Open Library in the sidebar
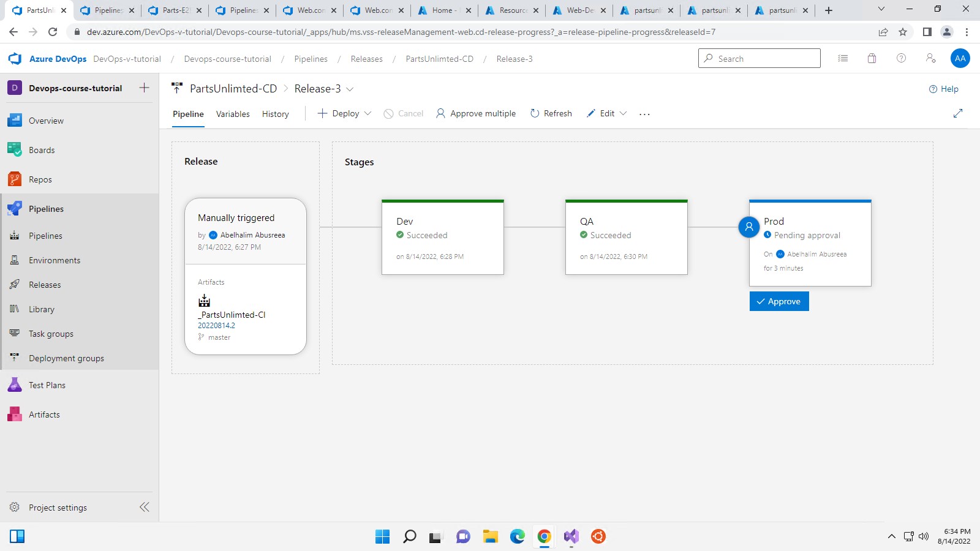 pyautogui.click(x=42, y=309)
